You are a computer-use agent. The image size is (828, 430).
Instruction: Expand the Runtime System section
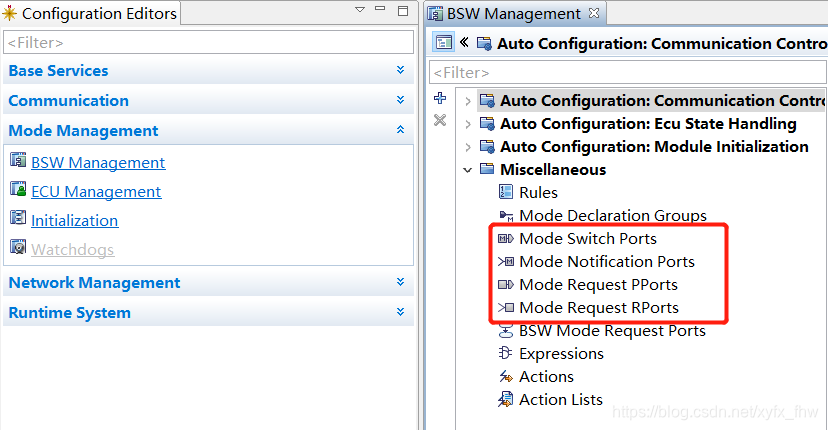pyautogui.click(x=400, y=312)
